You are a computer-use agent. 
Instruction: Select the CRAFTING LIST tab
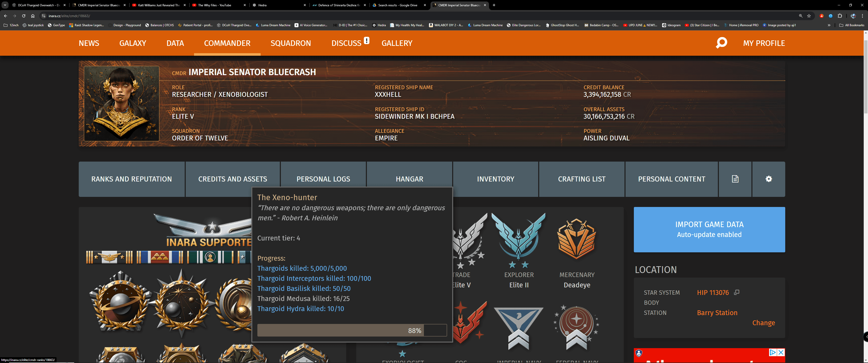pos(581,179)
